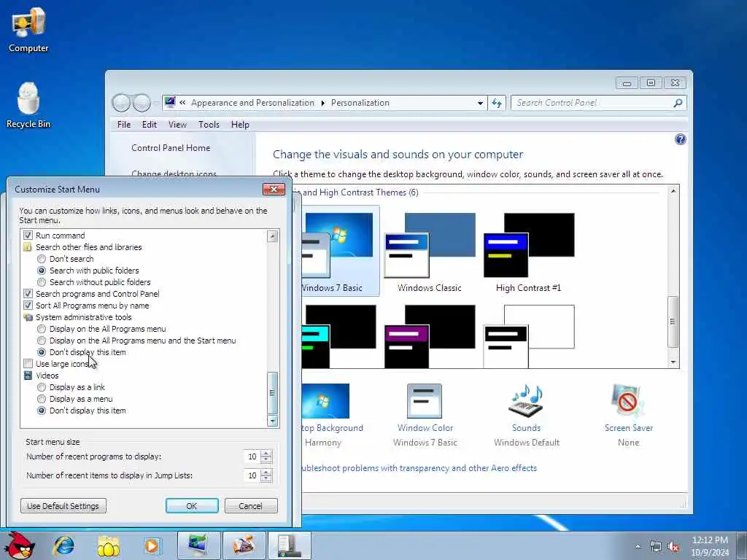Image resolution: width=747 pixels, height=560 pixels.
Task: Select Display on the All Programs menu
Action: 42,329
